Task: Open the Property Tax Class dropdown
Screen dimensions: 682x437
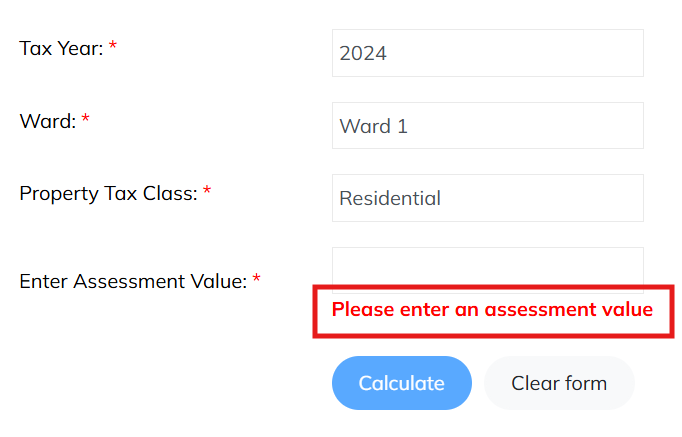Action: pyautogui.click(x=487, y=198)
